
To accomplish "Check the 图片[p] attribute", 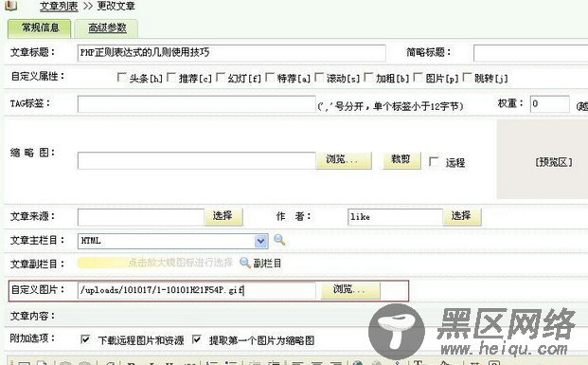I will tap(418, 78).
